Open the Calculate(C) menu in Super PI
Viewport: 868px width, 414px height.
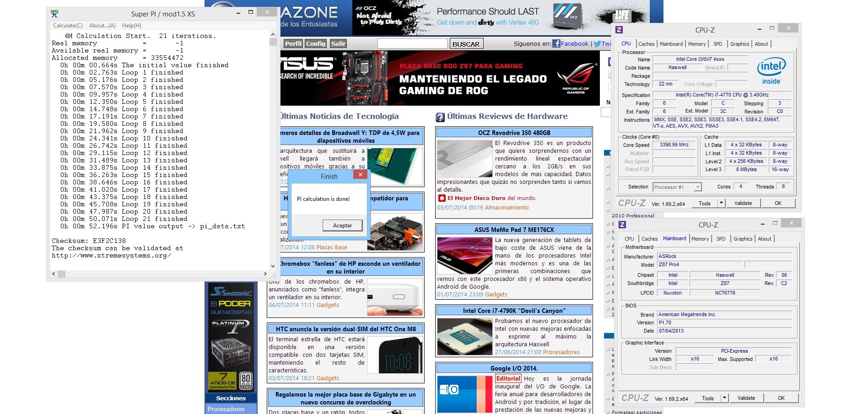(68, 26)
